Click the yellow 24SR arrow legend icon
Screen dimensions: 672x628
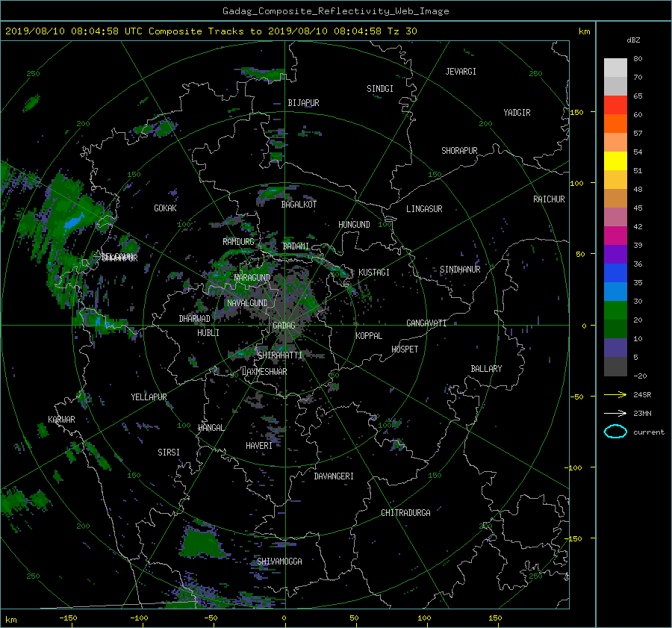pyautogui.click(x=615, y=395)
